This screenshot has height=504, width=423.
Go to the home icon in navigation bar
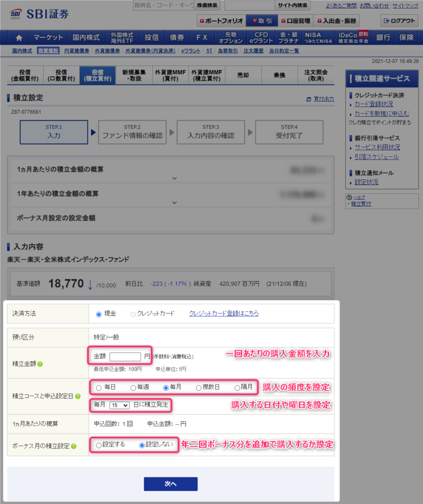pyautogui.click(x=19, y=37)
